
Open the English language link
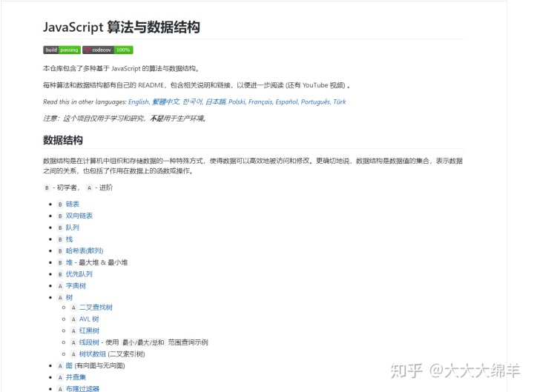click(x=138, y=102)
